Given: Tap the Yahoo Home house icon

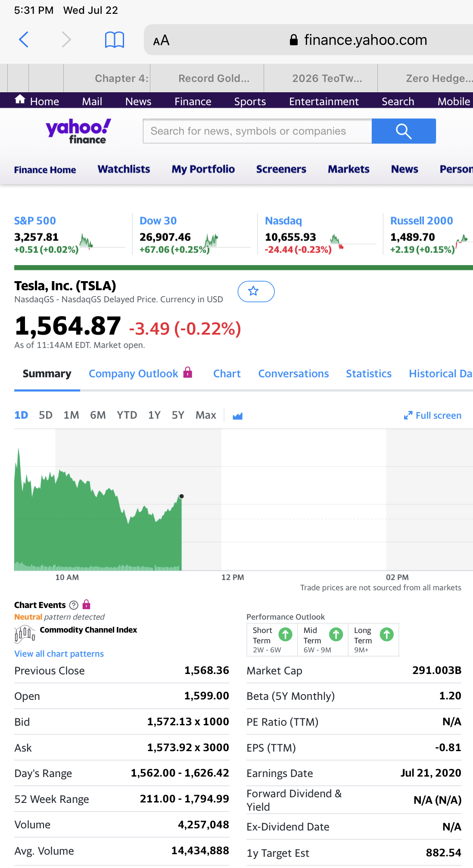Looking at the screenshot, I should [20, 100].
